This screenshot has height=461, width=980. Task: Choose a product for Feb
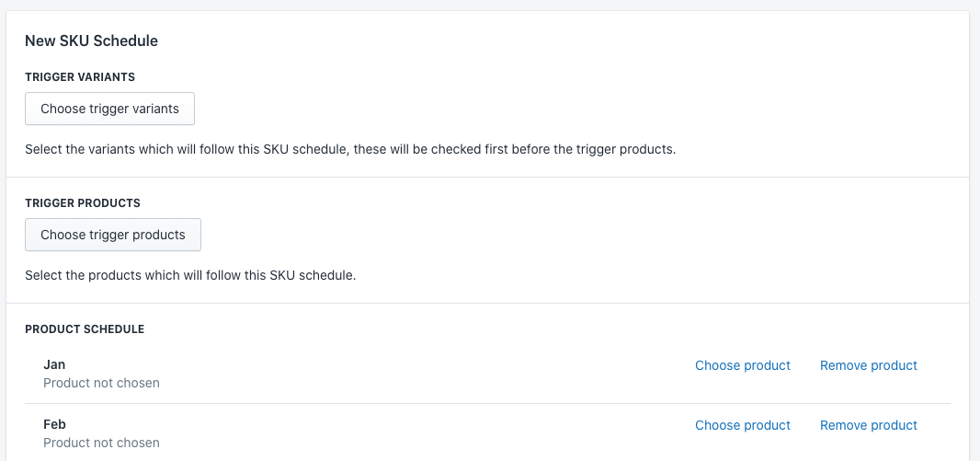click(742, 425)
